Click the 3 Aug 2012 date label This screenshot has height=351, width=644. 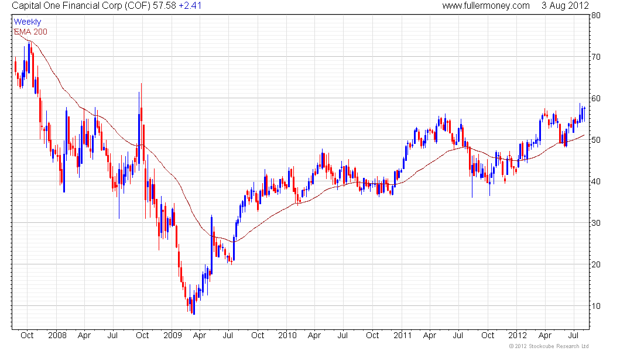[565, 6]
